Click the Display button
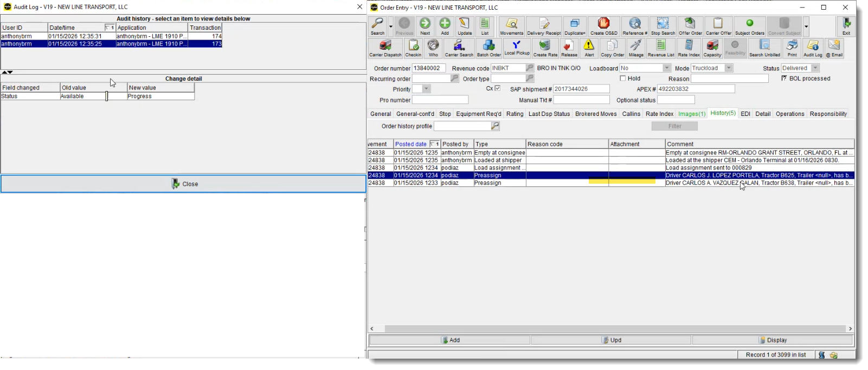The width and height of the screenshot is (868, 370). 773,340
